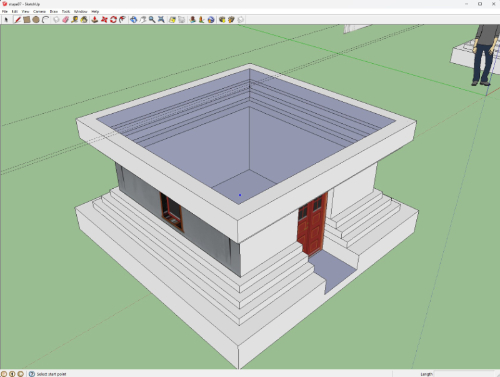Click the Zoom Extents tool
Viewport: 500px width, 377px height.
(x=161, y=20)
